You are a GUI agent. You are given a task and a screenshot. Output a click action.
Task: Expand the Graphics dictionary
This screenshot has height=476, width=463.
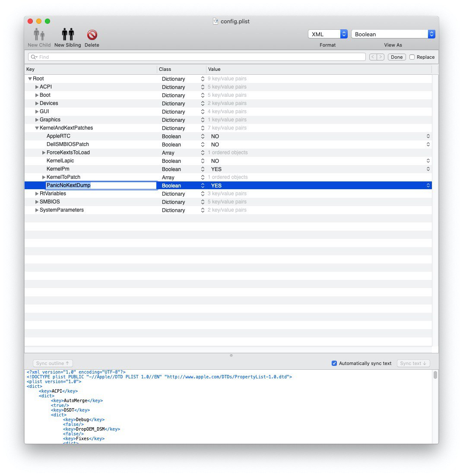[x=37, y=120]
